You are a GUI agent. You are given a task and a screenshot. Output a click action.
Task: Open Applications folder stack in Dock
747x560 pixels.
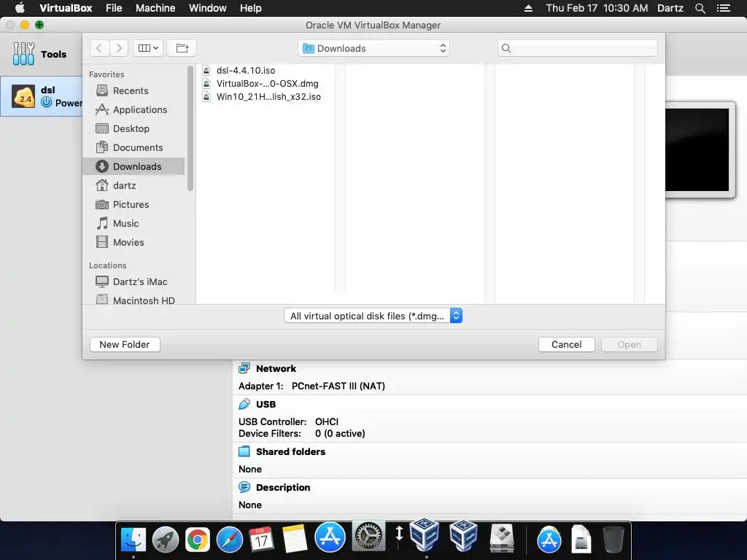coord(549,540)
